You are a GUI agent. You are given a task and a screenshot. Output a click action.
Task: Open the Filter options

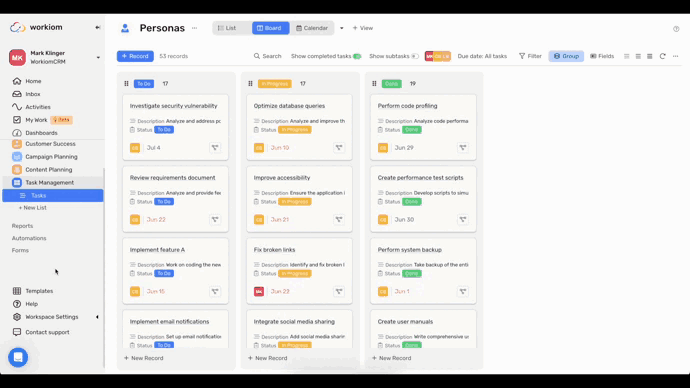click(x=530, y=56)
